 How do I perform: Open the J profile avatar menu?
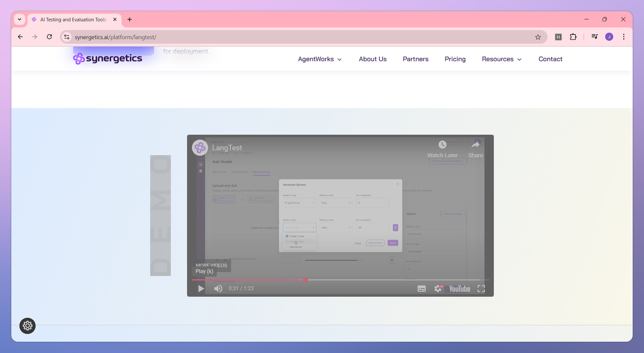click(609, 37)
